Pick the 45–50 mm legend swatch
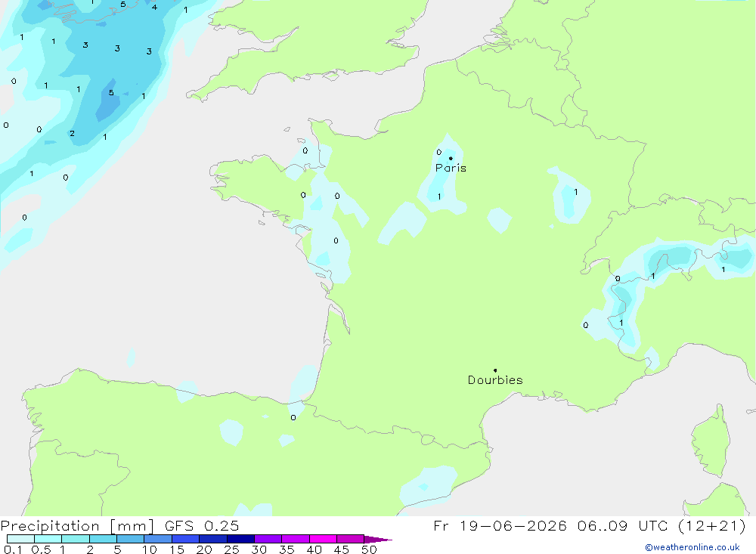The height and width of the screenshot is (554, 756). [350, 539]
